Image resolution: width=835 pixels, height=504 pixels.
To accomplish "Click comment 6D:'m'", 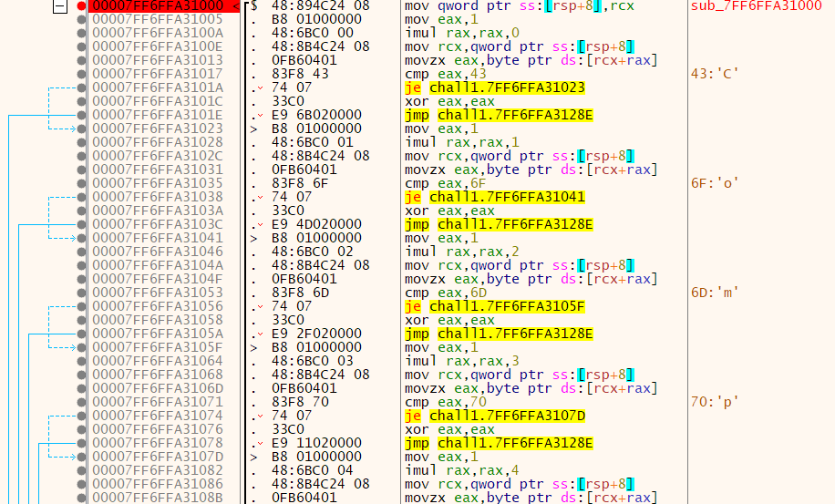I will (715, 293).
